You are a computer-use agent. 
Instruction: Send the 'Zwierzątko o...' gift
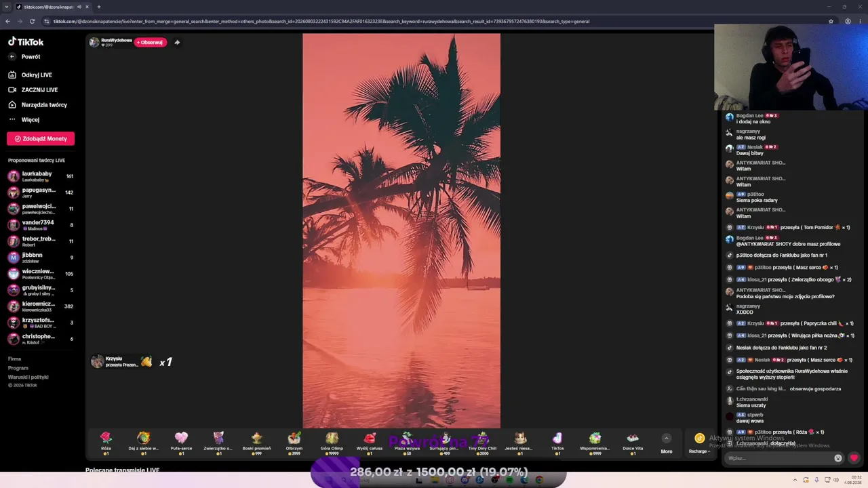pos(218,443)
